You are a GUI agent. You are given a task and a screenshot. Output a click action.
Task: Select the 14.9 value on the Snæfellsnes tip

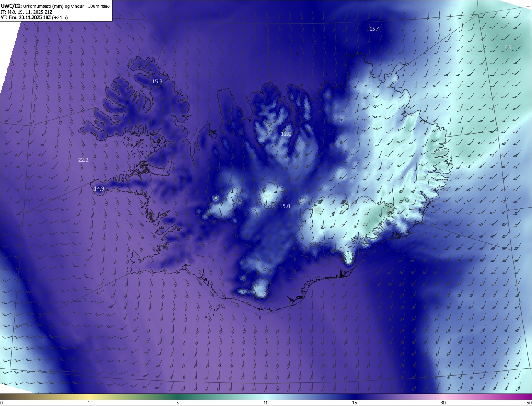point(99,188)
